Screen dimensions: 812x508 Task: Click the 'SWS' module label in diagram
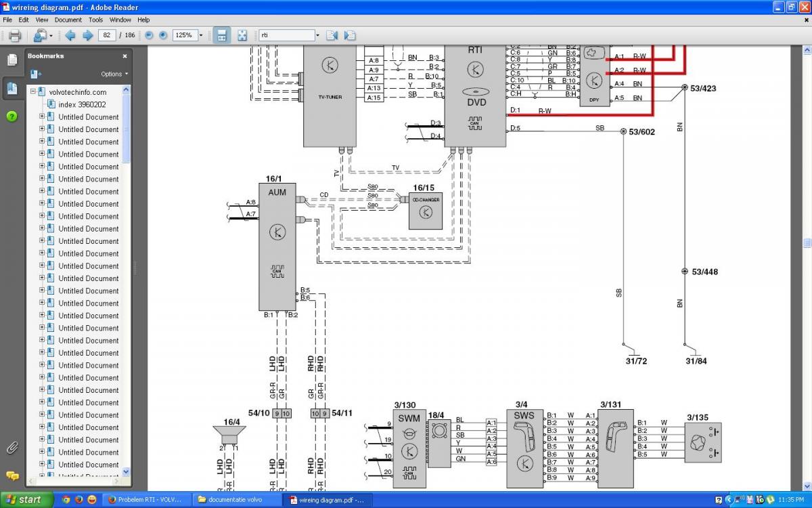[524, 415]
